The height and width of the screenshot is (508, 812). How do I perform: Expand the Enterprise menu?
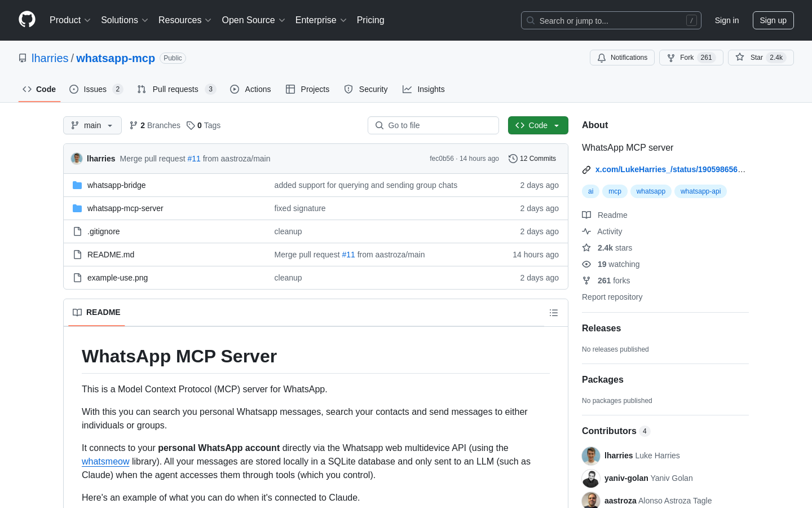321,20
